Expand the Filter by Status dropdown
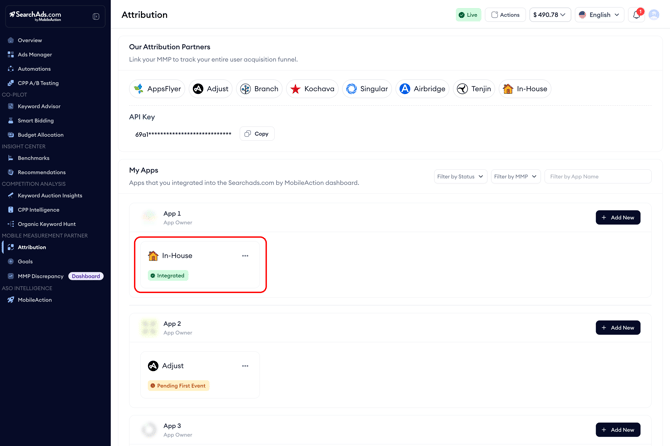670x446 pixels. pyautogui.click(x=460, y=177)
